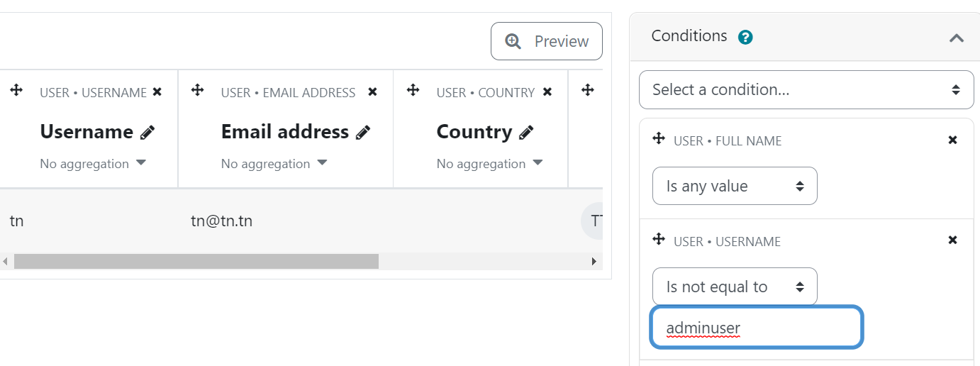
Task: Remove the Country column
Action: pos(547,91)
